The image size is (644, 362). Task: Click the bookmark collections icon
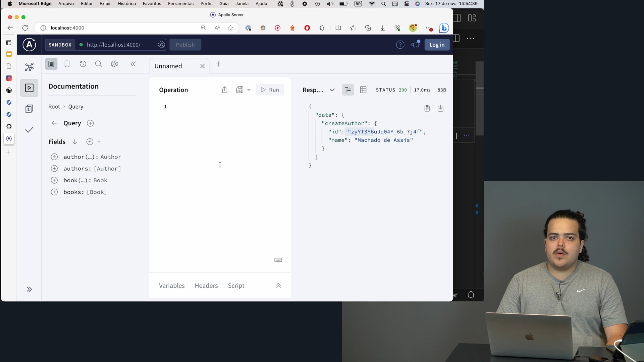(67, 64)
